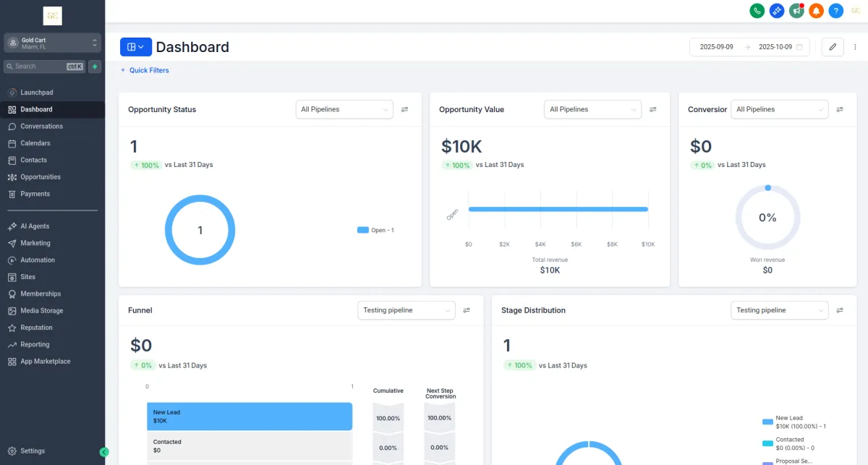Click the Launchpad rocket icon
Viewport: 868px width, 465px height.
click(x=12, y=93)
